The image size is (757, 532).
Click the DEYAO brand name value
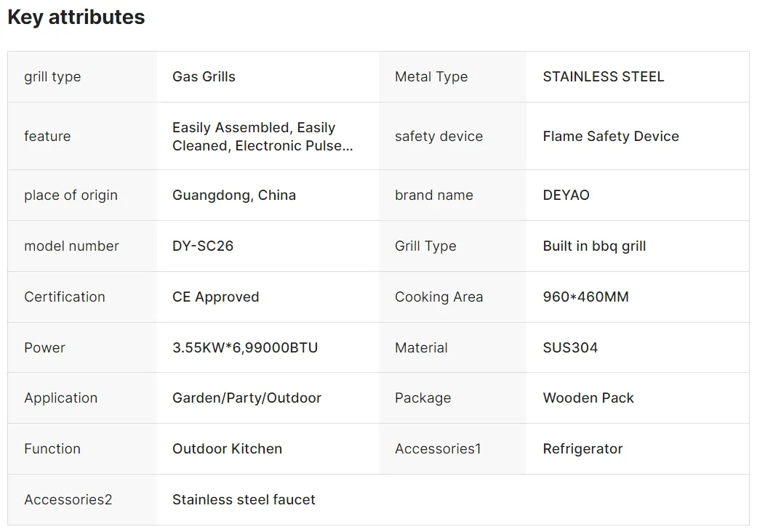click(x=566, y=196)
